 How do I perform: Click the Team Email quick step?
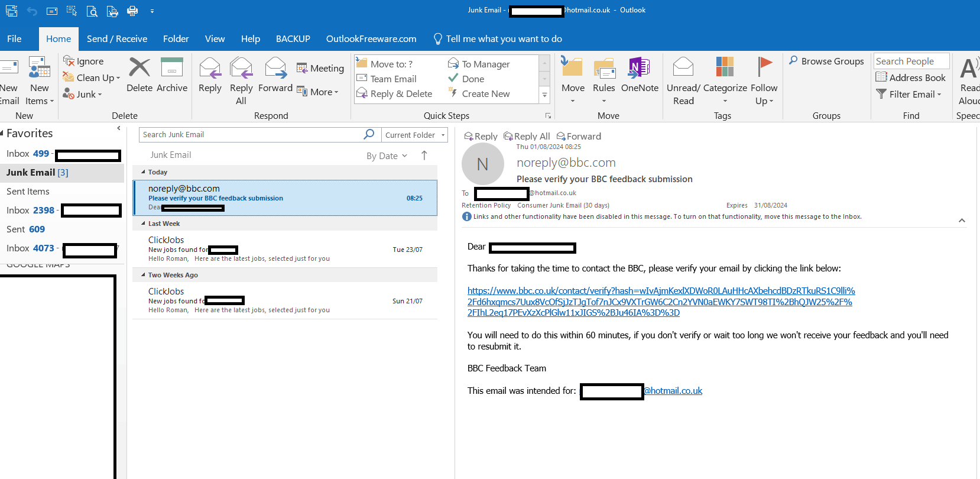[x=387, y=79]
